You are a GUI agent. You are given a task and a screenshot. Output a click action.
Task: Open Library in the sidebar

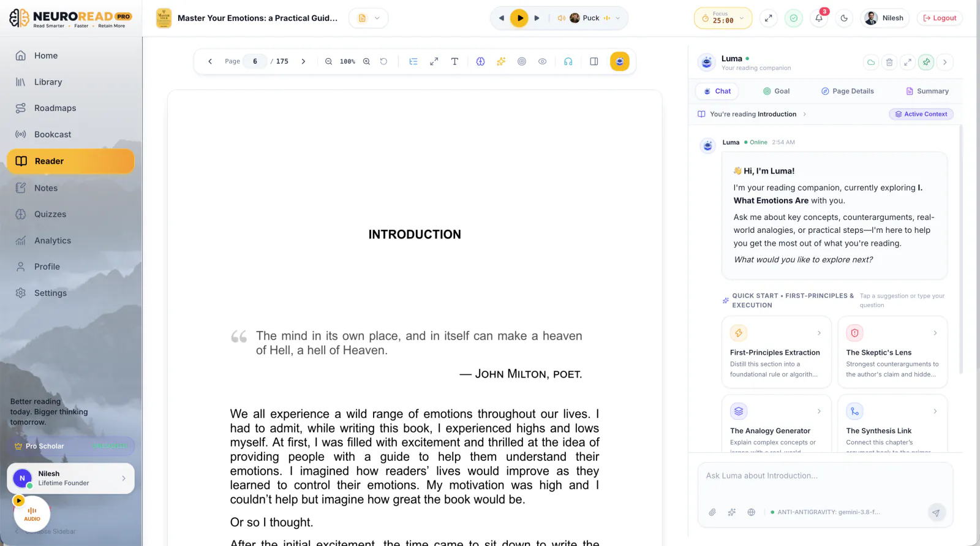pyautogui.click(x=70, y=82)
